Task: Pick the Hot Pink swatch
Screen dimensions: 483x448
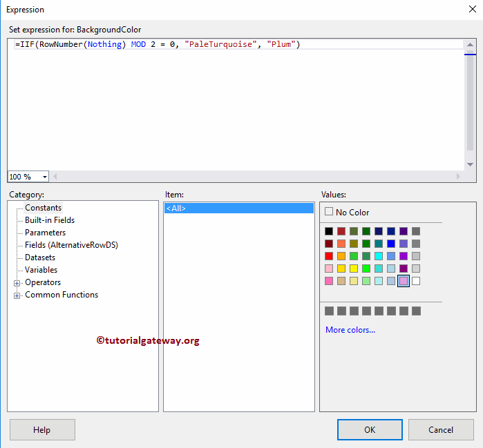Action: [329, 281]
